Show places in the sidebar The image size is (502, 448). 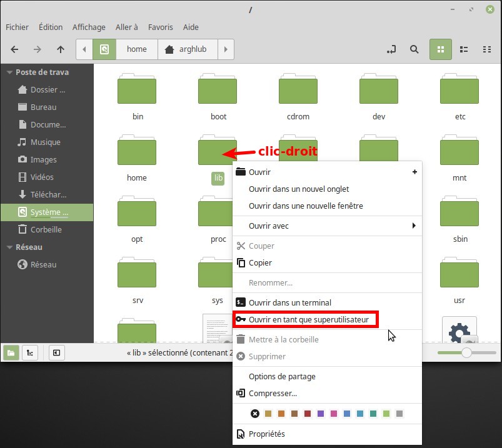pyautogui.click(x=11, y=352)
